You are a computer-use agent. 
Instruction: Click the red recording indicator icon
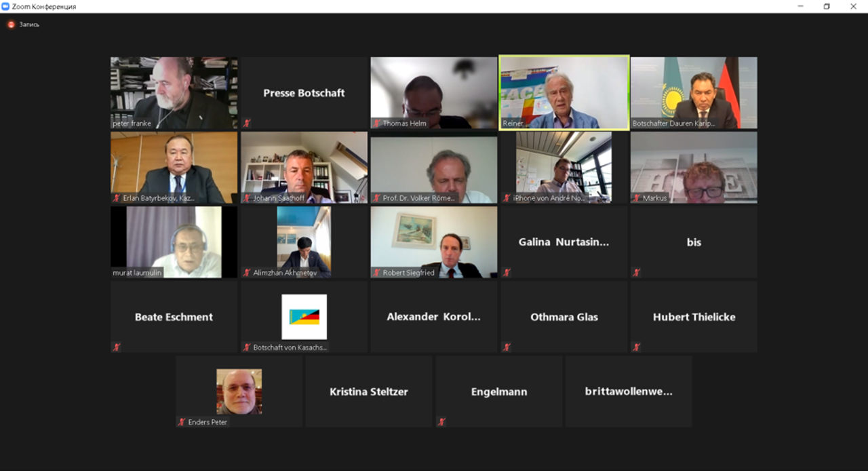click(x=11, y=24)
